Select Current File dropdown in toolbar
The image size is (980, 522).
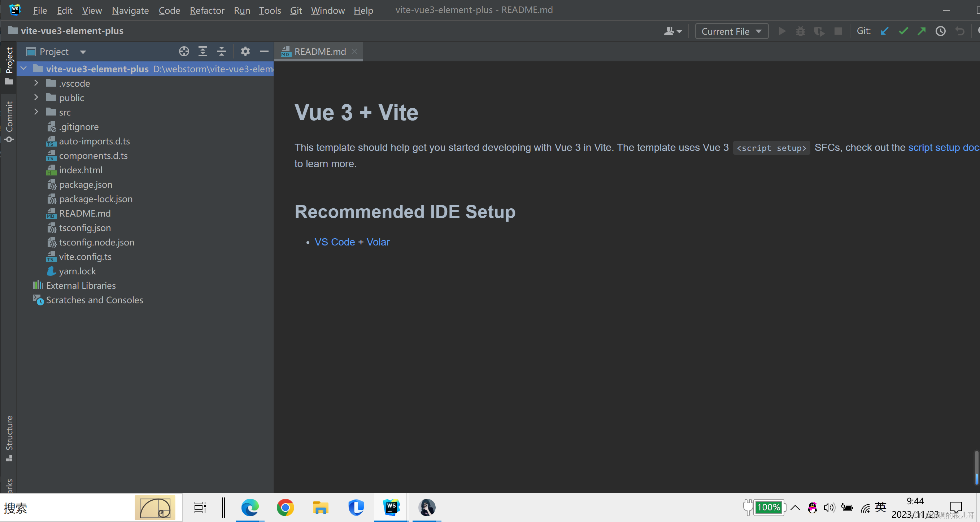tap(731, 30)
